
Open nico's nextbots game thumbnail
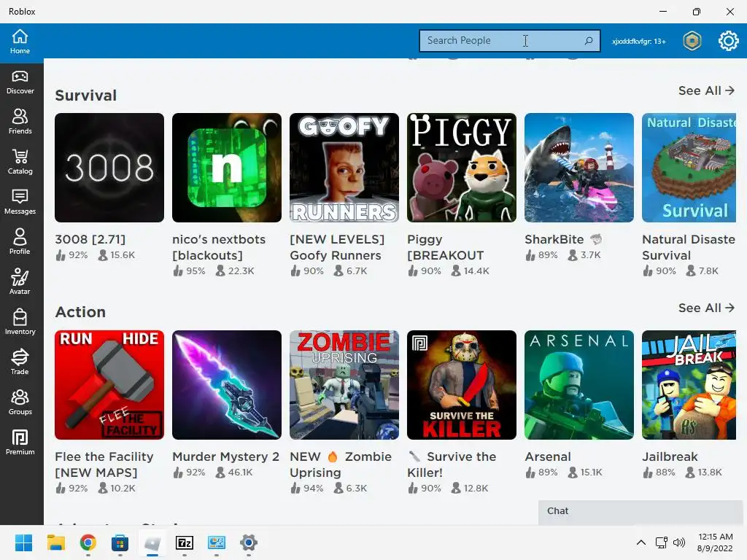(227, 168)
